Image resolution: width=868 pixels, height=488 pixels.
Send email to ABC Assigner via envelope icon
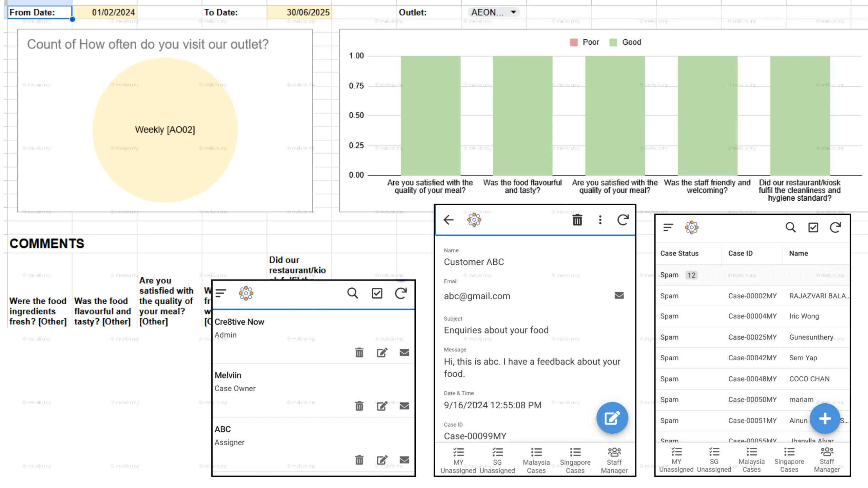pos(404,460)
